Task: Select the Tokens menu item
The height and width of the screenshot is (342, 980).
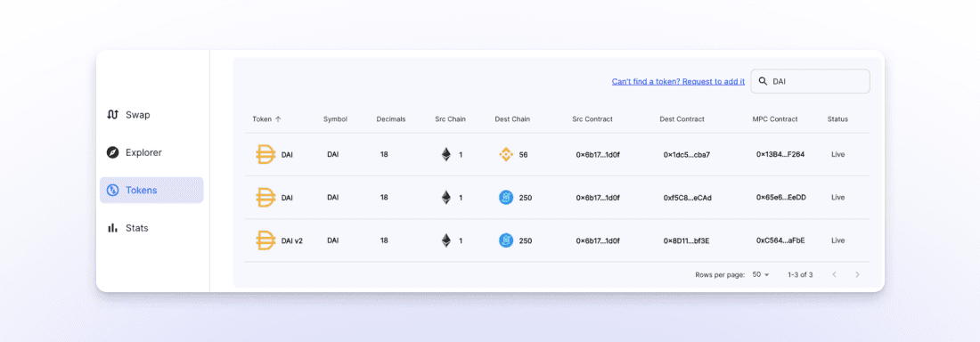Action: 151,190
